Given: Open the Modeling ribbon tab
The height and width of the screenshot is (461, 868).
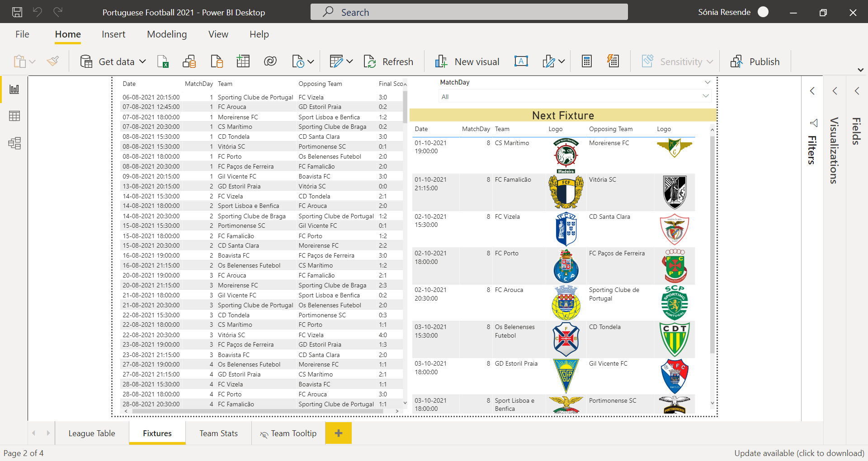Looking at the screenshot, I should pyautogui.click(x=167, y=34).
